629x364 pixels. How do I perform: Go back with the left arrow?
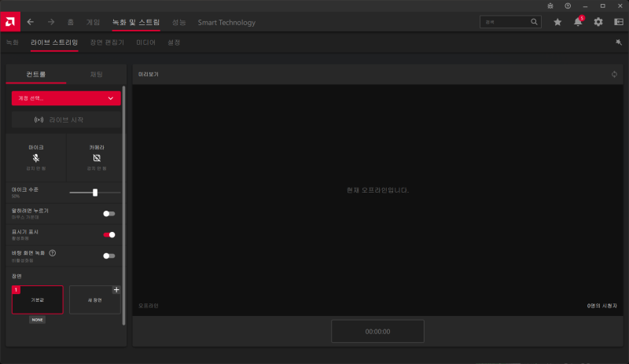click(30, 22)
